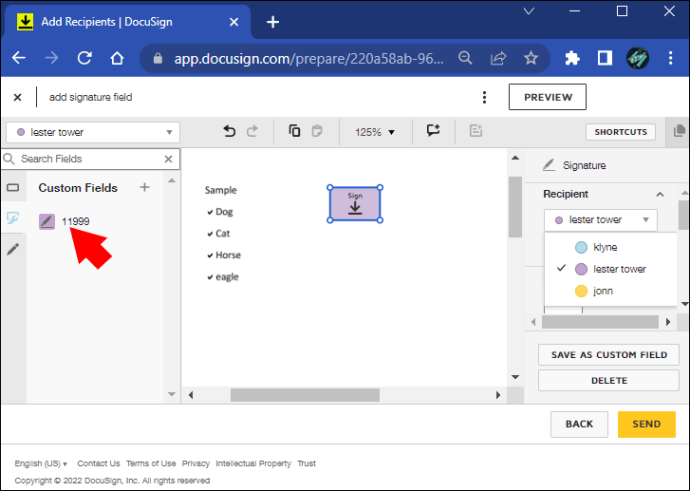This screenshot has height=491, width=690.
Task: Open the Terms of Use link
Action: (x=151, y=463)
